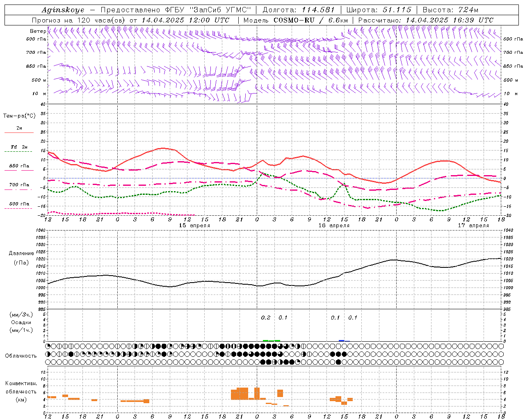Click the computed time "Рассчитано: 14.04.2025 16:39 UTC"
This screenshot has width=525, height=420.
pyautogui.click(x=426, y=20)
